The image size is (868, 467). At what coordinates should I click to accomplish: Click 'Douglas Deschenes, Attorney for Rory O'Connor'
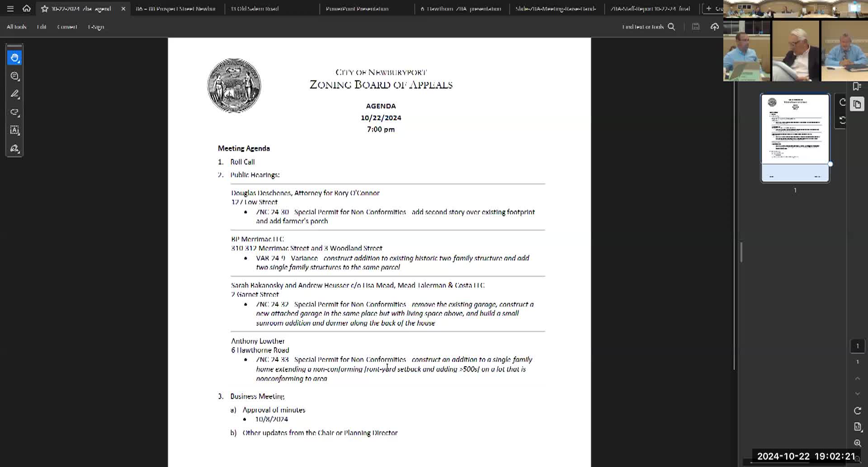click(x=305, y=193)
